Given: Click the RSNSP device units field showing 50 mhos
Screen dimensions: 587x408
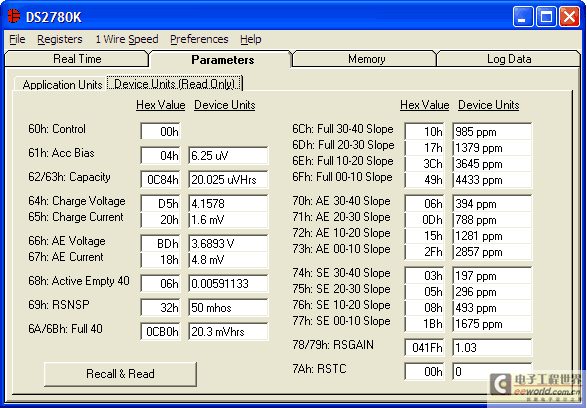Looking at the screenshot, I should pyautogui.click(x=228, y=308).
